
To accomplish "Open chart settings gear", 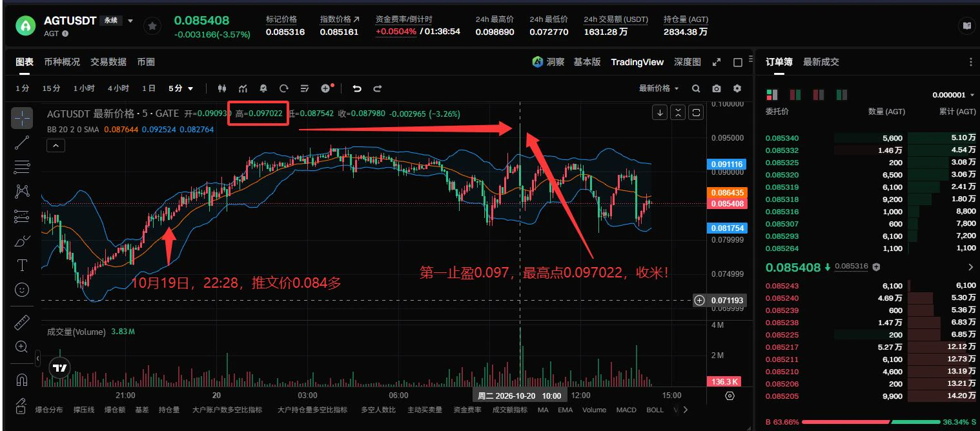I will point(737,88).
